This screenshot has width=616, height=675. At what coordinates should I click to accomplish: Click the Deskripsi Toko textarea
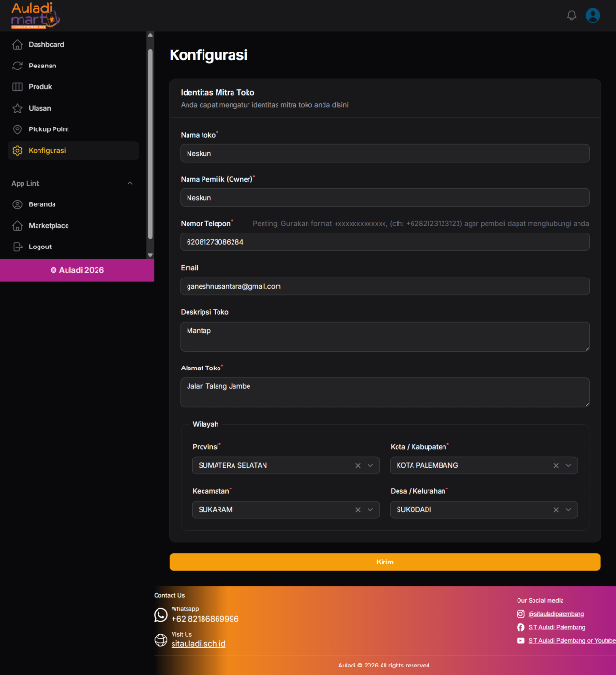click(384, 337)
